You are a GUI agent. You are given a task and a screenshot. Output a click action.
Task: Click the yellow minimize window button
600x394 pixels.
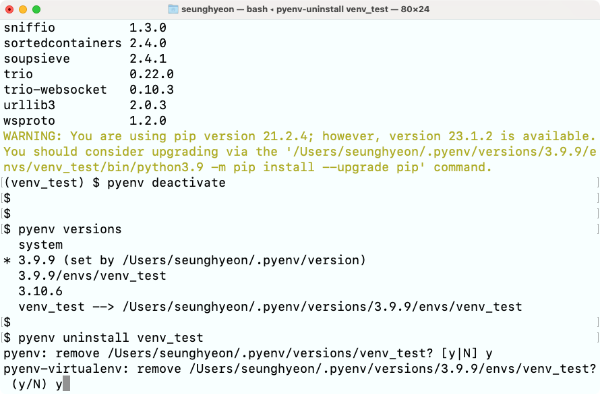tap(23, 9)
